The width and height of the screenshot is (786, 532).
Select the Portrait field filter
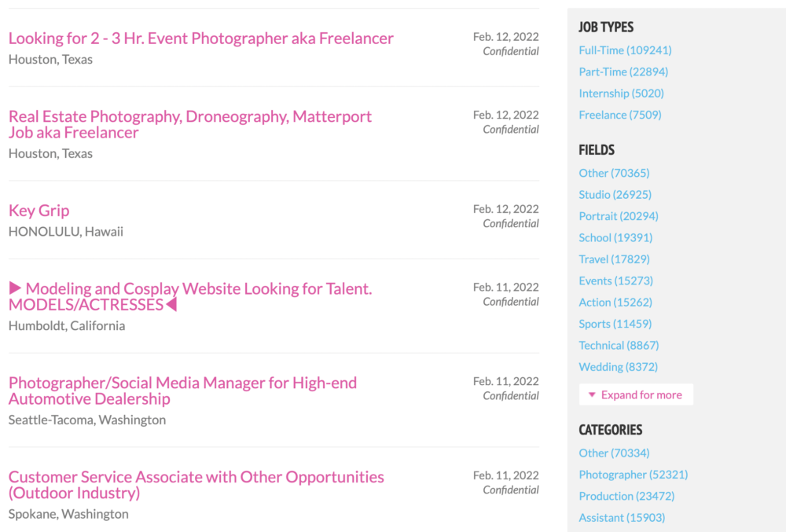[x=618, y=216]
